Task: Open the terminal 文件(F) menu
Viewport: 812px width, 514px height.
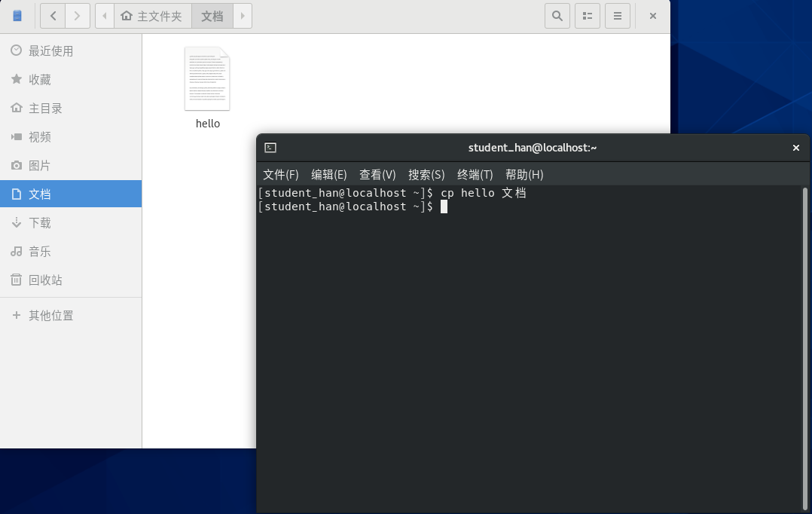Action: coord(281,175)
